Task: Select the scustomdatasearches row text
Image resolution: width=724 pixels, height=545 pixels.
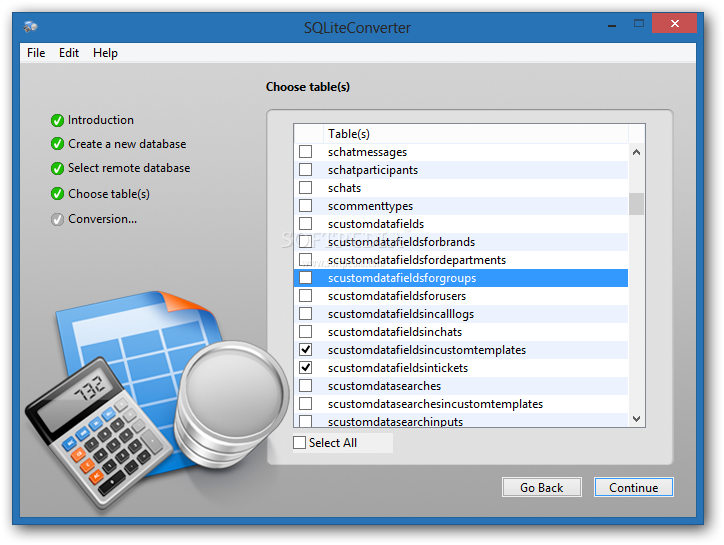Action: click(x=384, y=386)
